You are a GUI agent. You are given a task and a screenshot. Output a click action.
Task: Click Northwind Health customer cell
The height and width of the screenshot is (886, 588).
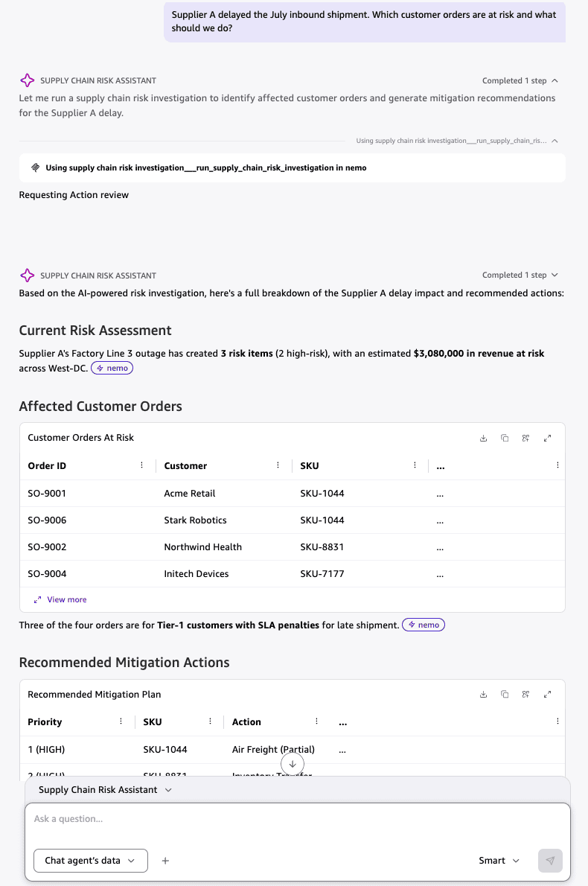point(202,547)
